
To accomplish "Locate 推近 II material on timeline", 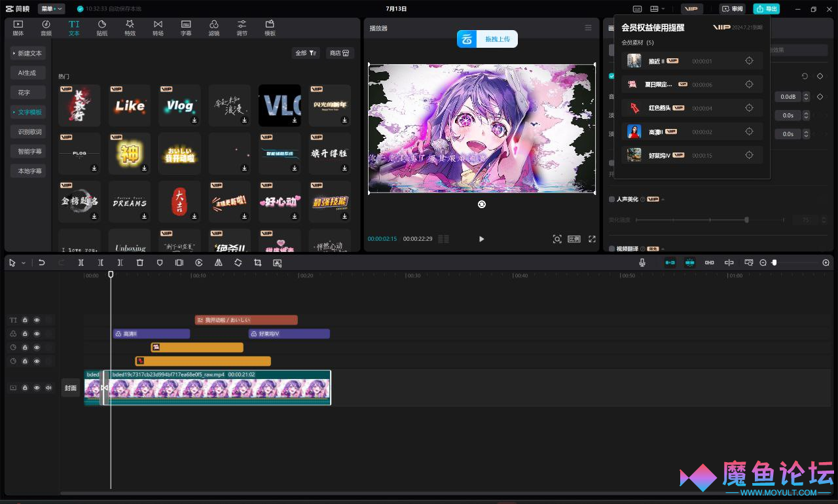I will (750, 61).
